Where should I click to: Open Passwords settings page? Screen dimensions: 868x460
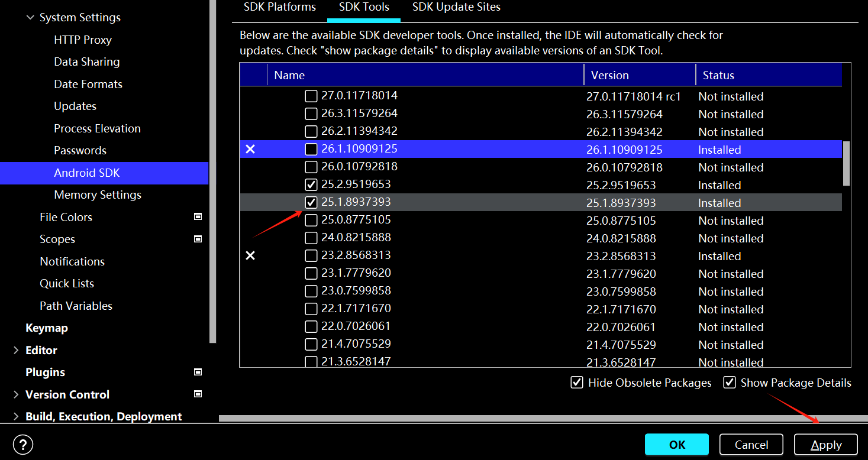(x=80, y=150)
